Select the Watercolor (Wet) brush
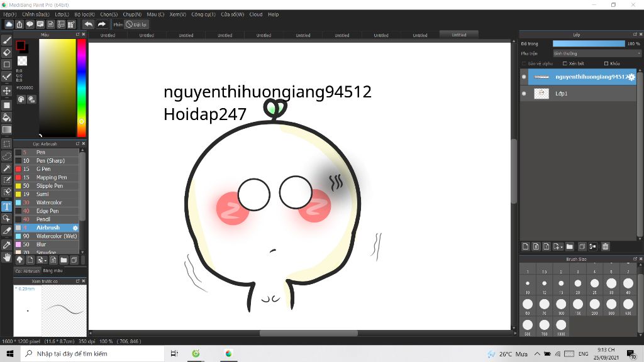Image resolution: width=644 pixels, height=362 pixels. tap(47, 236)
